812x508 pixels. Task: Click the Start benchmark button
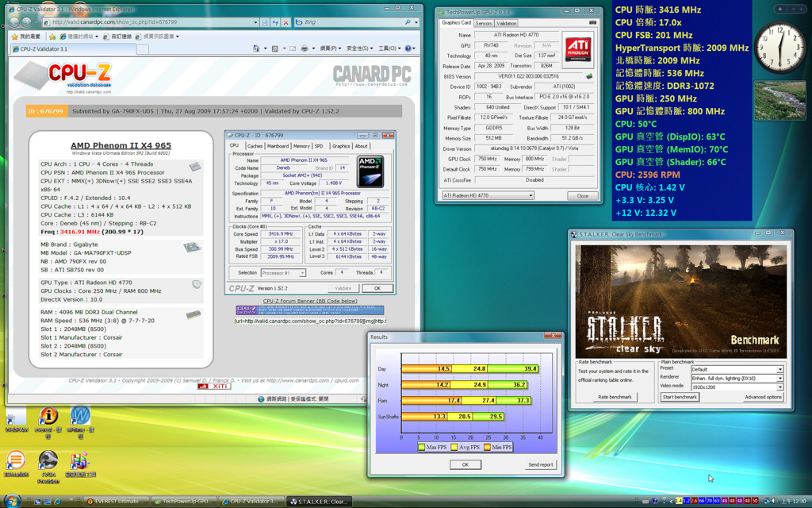click(x=680, y=397)
